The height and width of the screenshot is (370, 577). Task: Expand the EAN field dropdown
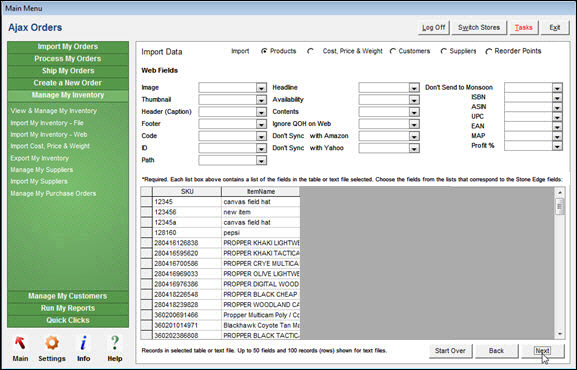pos(557,127)
